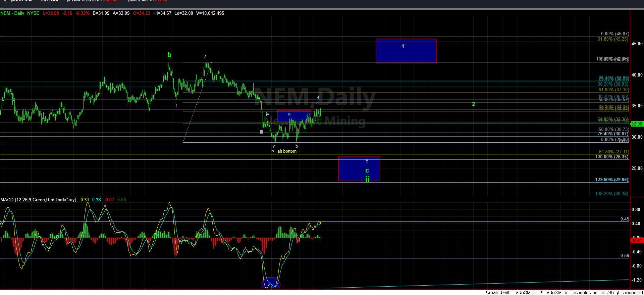The width and height of the screenshot is (644, 295).
Task: Click the white wave 4 label
Action: pos(318,98)
